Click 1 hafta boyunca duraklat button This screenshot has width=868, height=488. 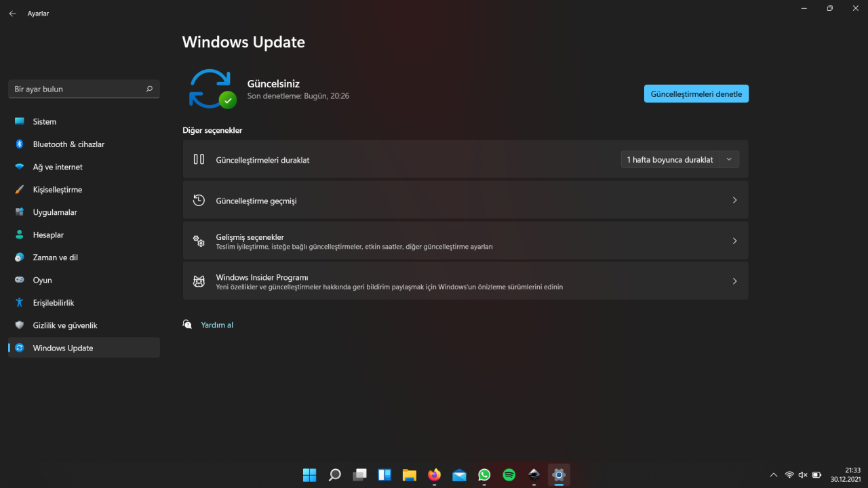671,159
